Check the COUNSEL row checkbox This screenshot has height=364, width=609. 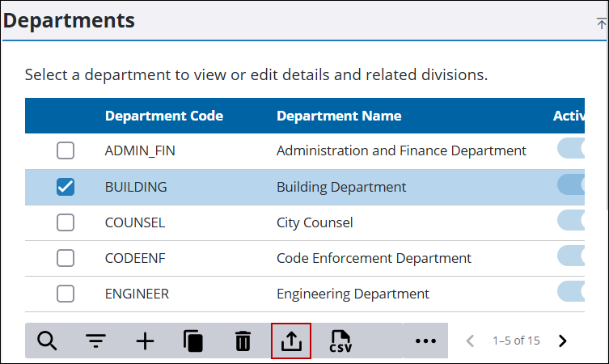pyautogui.click(x=66, y=222)
